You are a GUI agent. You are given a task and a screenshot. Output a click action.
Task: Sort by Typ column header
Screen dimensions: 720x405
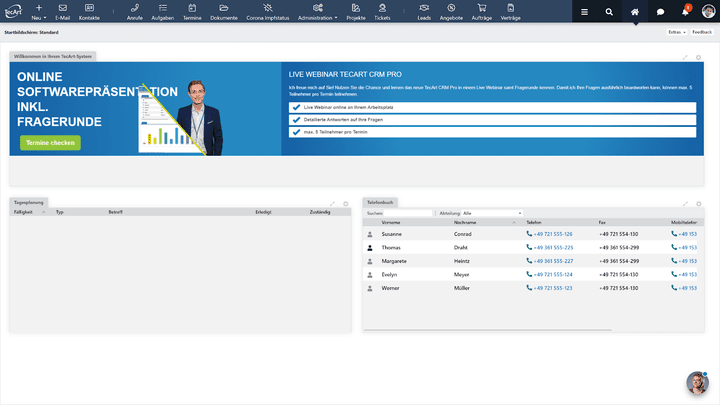(x=60, y=212)
